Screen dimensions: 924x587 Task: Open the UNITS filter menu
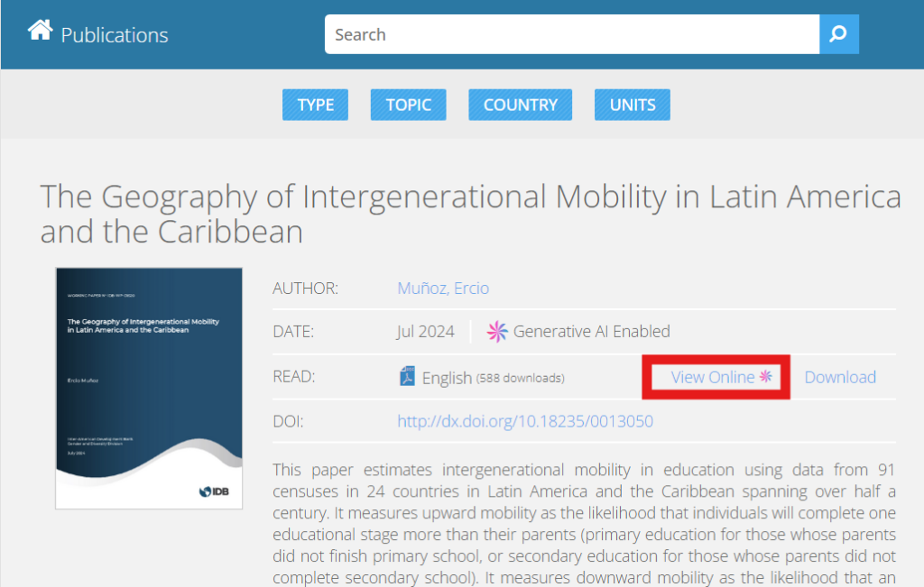click(x=633, y=105)
